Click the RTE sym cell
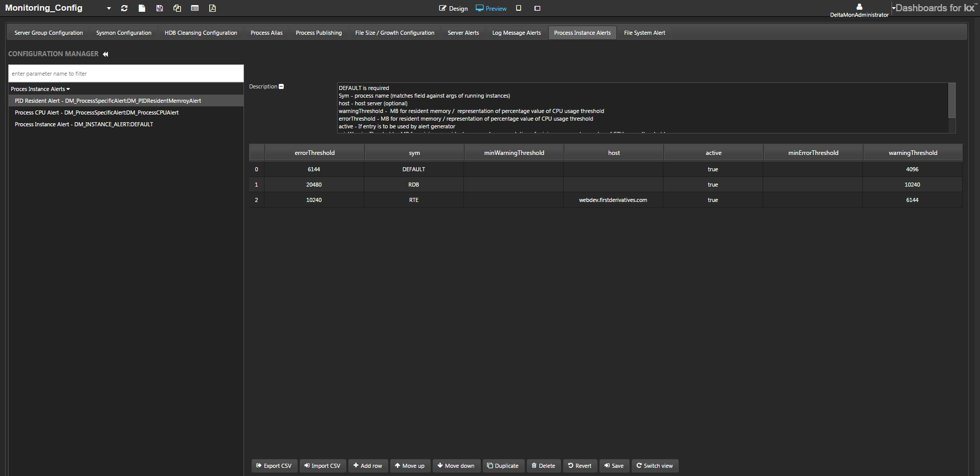980x476 pixels. 414,200
